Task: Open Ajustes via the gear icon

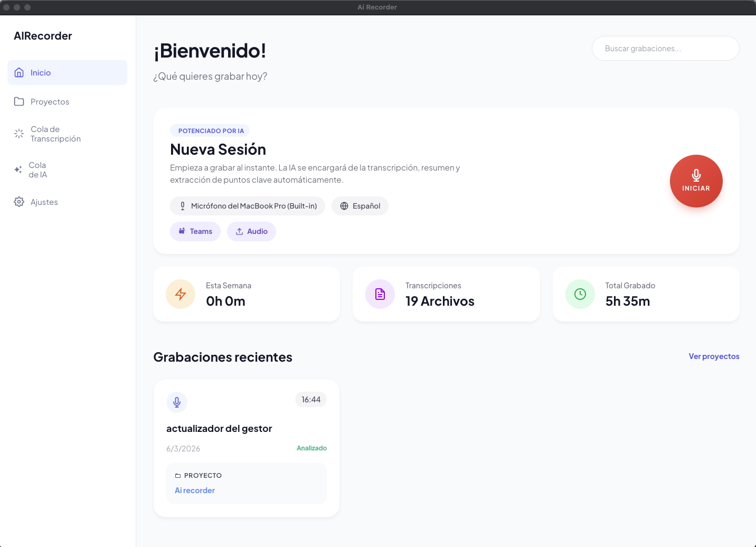Action: tap(19, 202)
